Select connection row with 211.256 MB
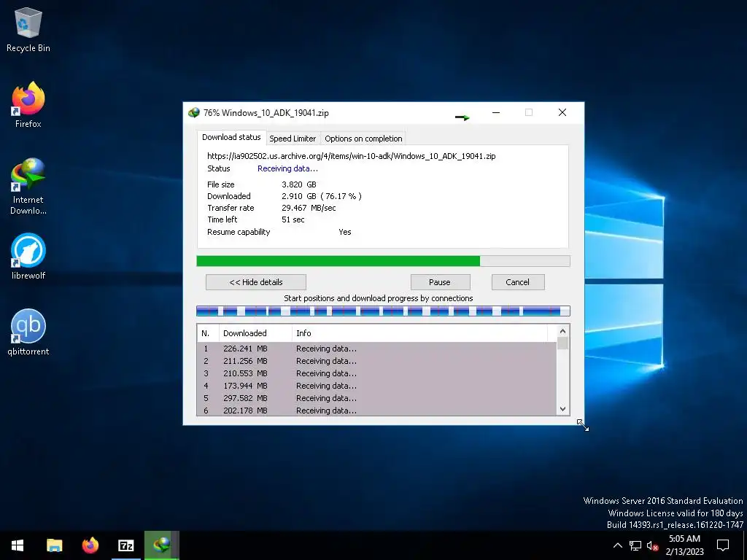This screenshot has height=560, width=747. 377,361
